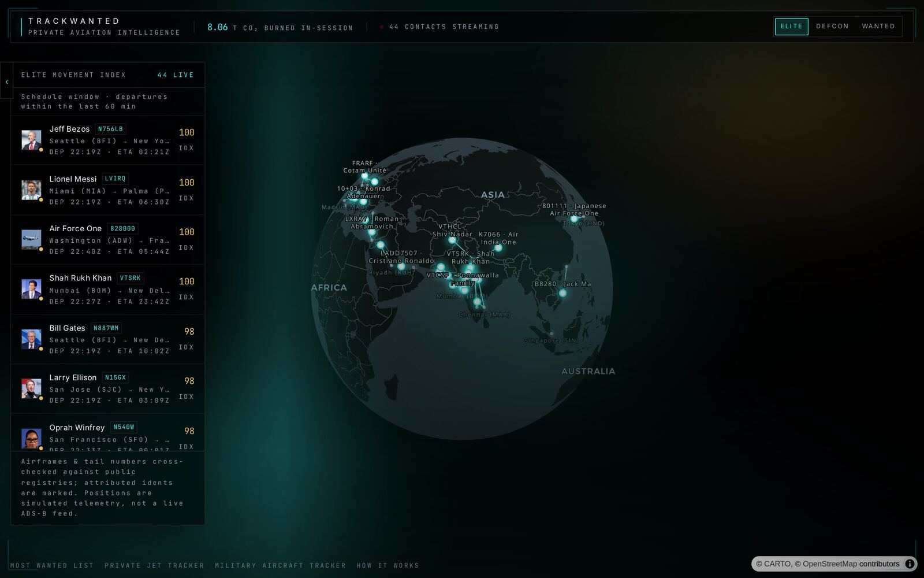Viewport: 924px width, 578px height.
Task: Click the 8.06 T CO₂ burned readout
Action: pyautogui.click(x=280, y=27)
